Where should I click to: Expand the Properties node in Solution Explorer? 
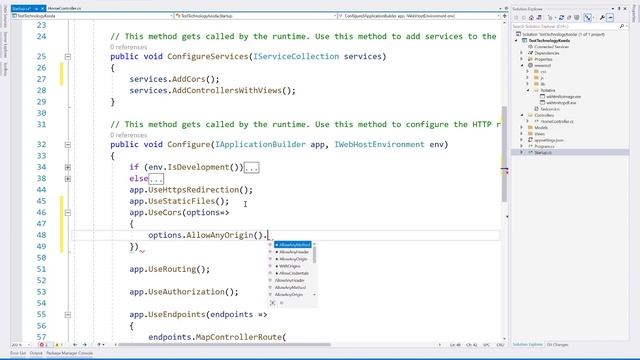pyautogui.click(x=522, y=59)
